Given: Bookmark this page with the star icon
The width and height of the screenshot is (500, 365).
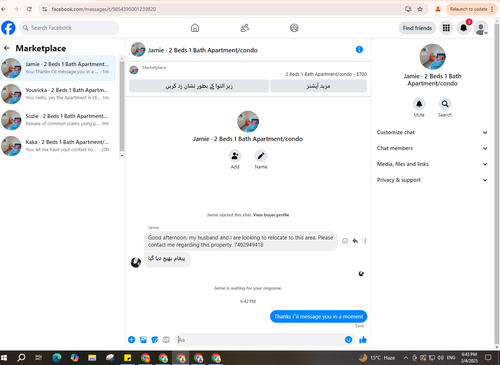Looking at the screenshot, I should [x=420, y=9].
